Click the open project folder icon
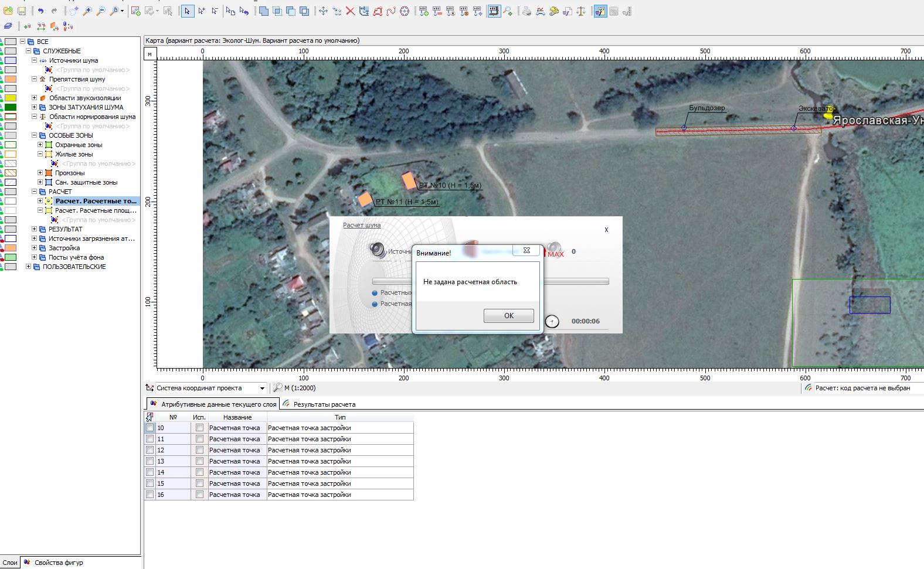924x569 pixels. [8, 11]
